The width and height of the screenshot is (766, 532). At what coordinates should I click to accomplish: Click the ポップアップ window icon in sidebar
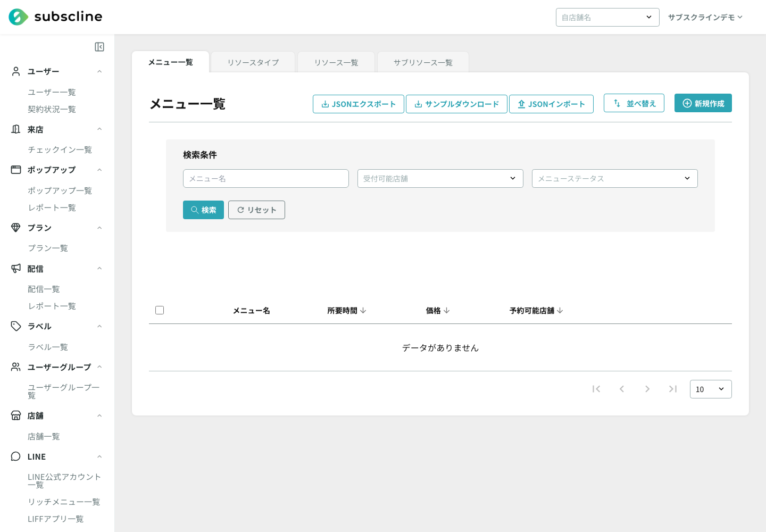tap(16, 170)
